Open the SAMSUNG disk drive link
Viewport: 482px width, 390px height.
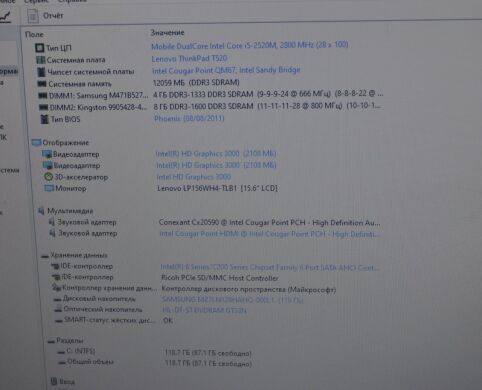click(x=232, y=300)
